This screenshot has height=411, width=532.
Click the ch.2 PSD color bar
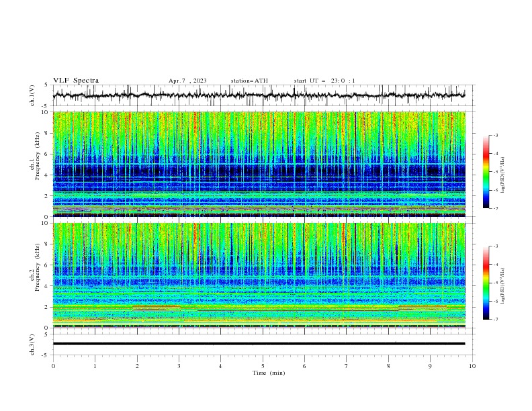[x=486, y=283]
